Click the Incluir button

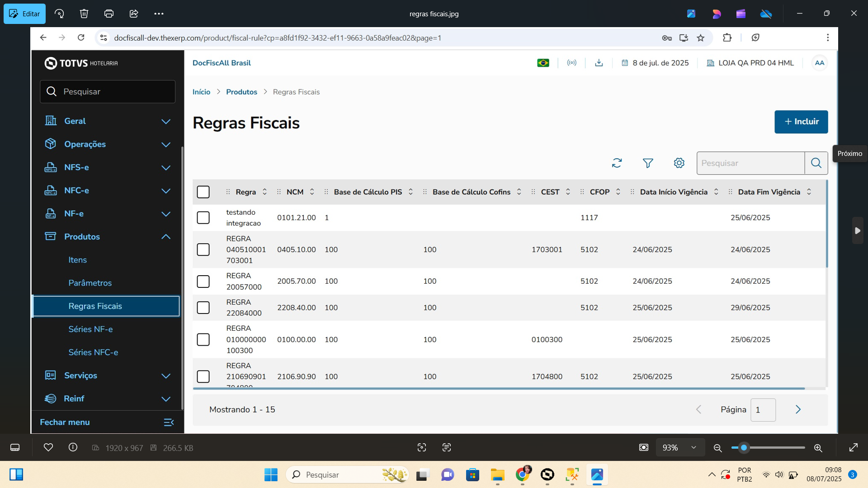pyautogui.click(x=801, y=122)
